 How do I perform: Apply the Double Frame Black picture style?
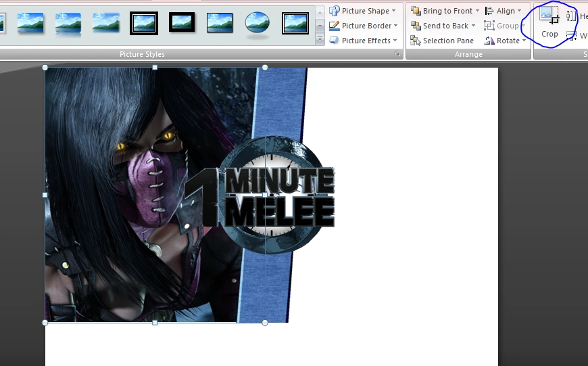[x=144, y=23]
